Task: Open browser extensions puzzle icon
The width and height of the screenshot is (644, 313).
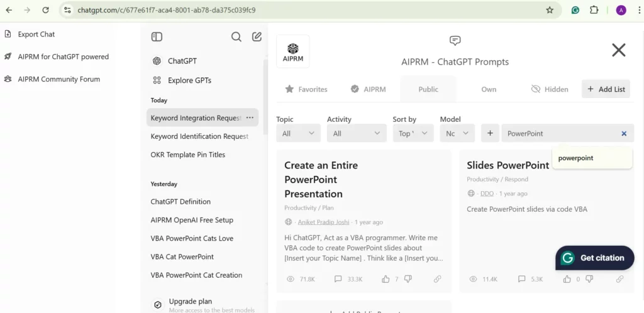Action: pos(594,10)
